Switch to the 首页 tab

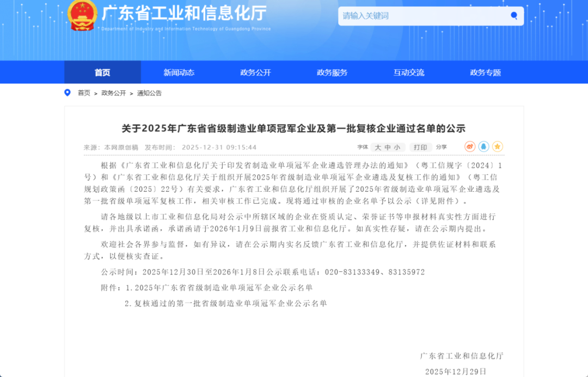click(x=102, y=72)
